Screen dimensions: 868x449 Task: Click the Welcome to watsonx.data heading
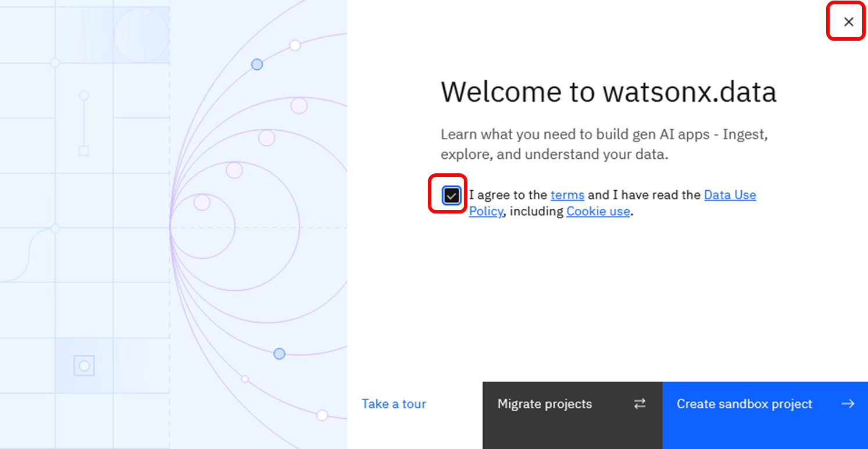click(608, 92)
